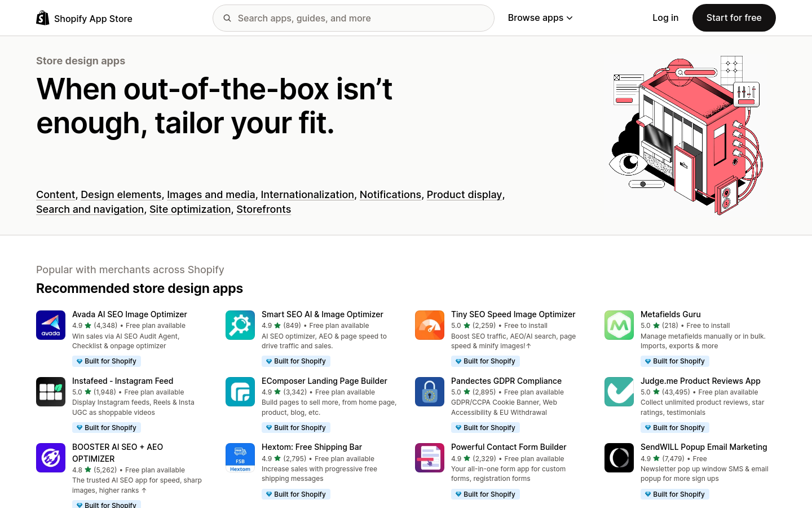Click Built for Shopify badge under Powerful Contact Form
Screen dimensions: 812x508
486,494
